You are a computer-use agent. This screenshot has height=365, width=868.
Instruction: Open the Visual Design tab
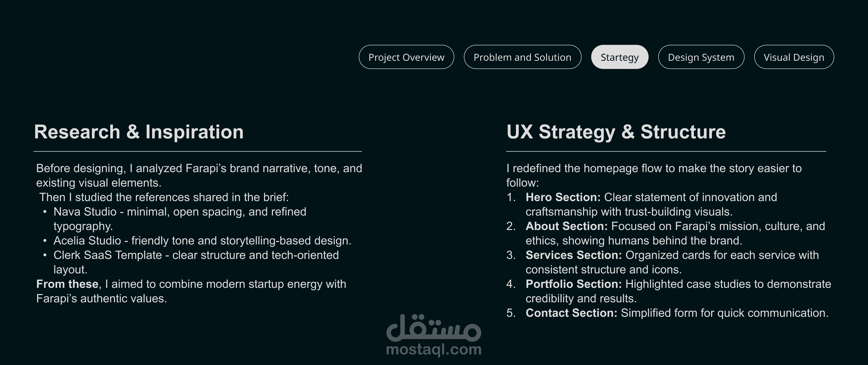point(794,57)
